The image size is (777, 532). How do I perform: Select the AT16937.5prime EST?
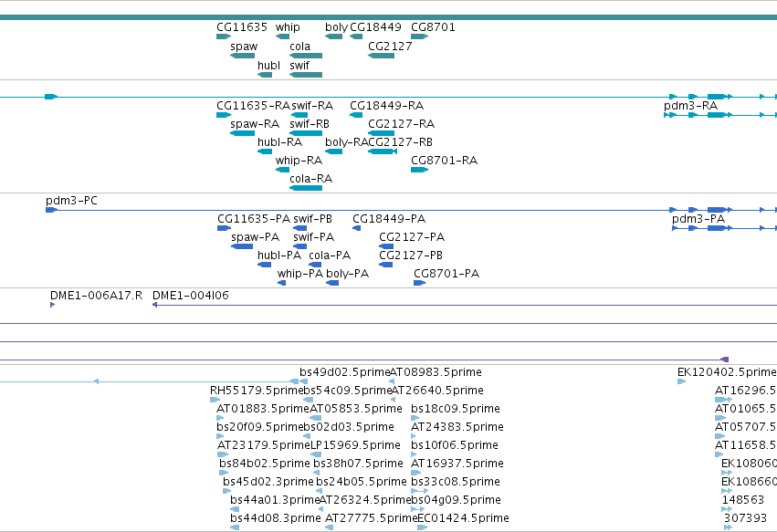tap(415, 473)
